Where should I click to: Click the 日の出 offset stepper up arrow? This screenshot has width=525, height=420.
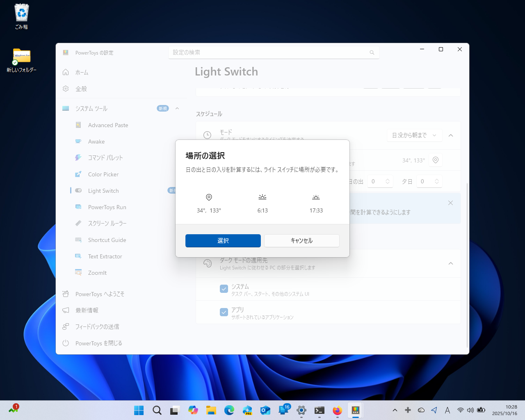(388, 179)
